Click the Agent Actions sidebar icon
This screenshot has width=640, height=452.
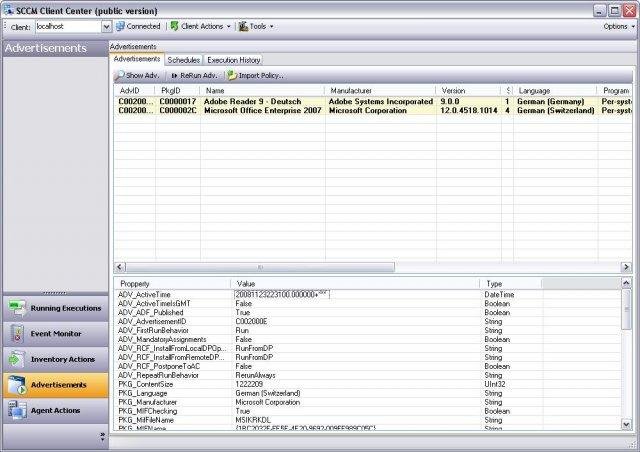coord(17,410)
